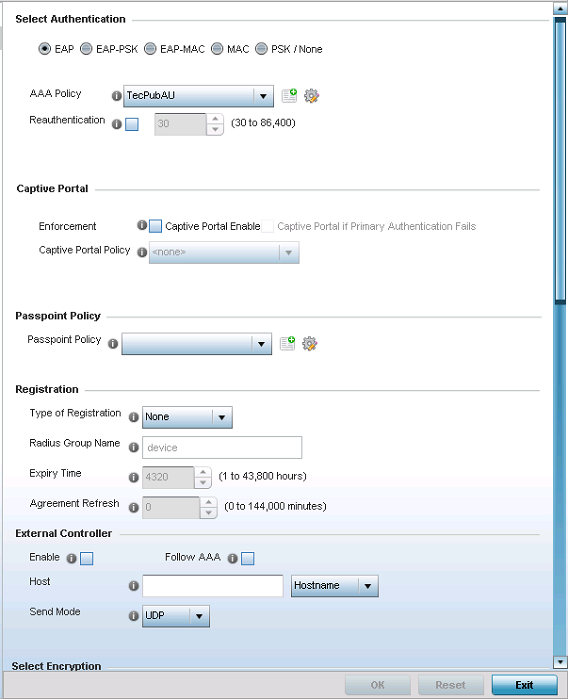Click the info icon beside Send Mode
This screenshot has height=700, width=568.
point(133,616)
